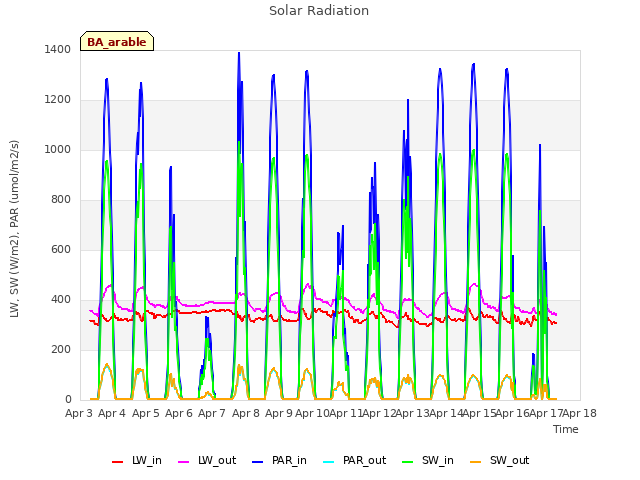Viewport: 640px width, 480px height.
Task: Click the Solar Radiation chart title
Action: (319, 11)
